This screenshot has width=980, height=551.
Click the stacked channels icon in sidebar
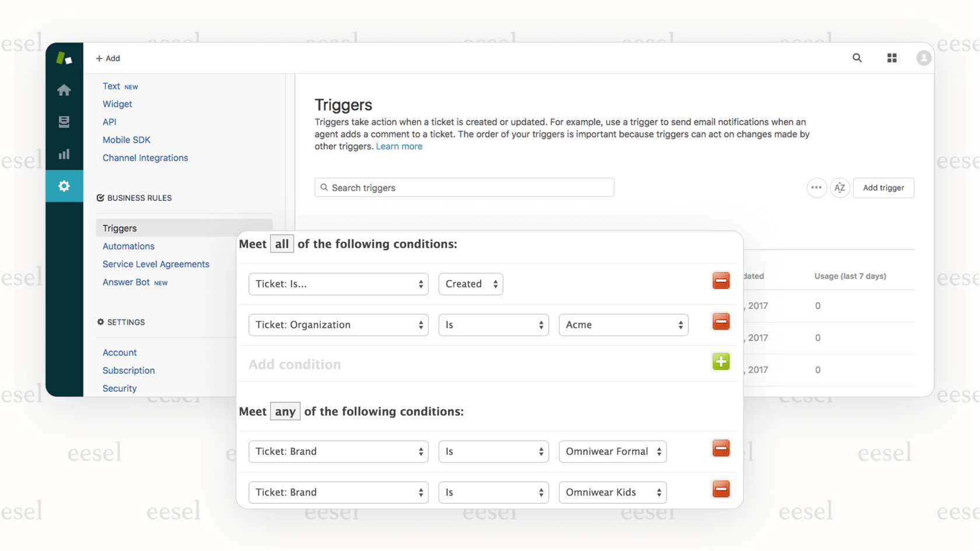coord(64,122)
